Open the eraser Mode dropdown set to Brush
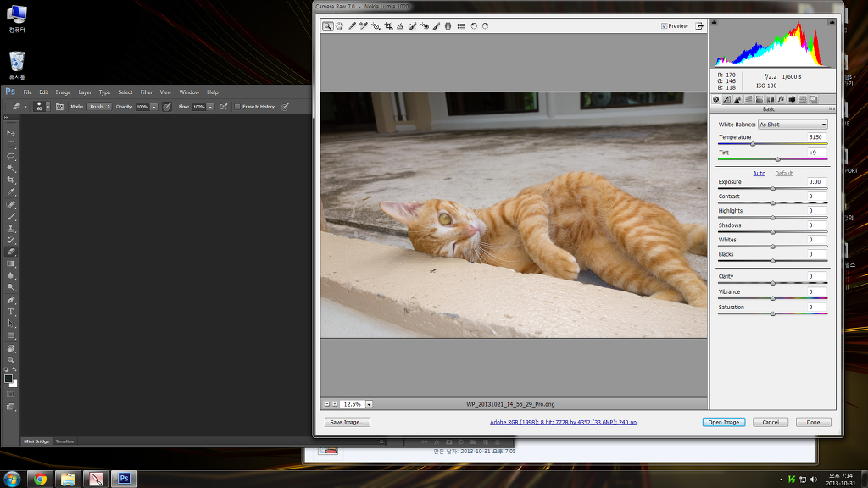Screen dimensions: 868x488 [100, 107]
